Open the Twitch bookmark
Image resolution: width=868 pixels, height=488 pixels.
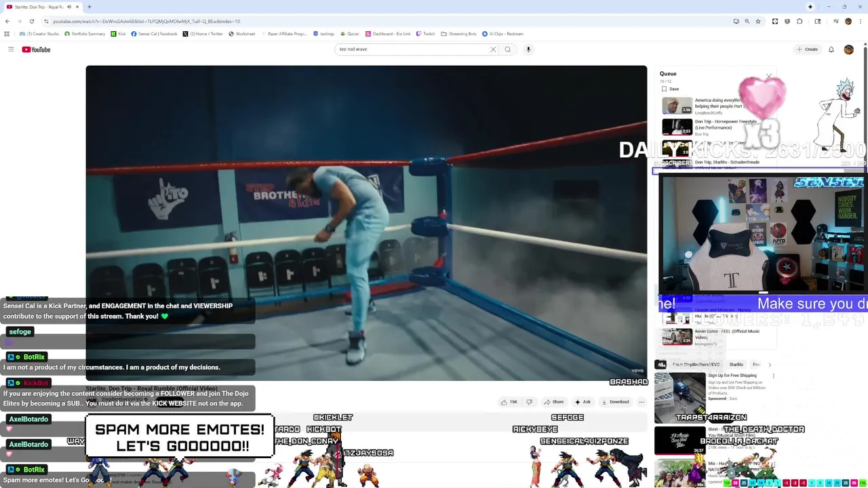tap(425, 34)
